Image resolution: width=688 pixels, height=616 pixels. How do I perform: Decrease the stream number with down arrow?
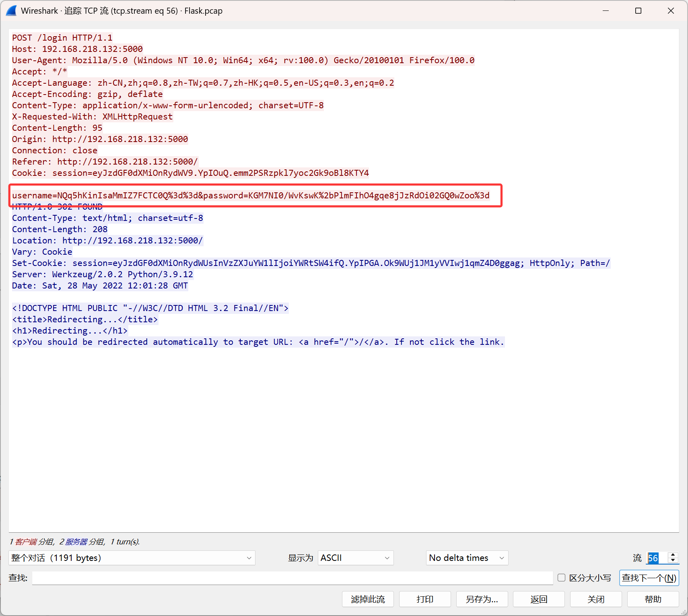(673, 560)
